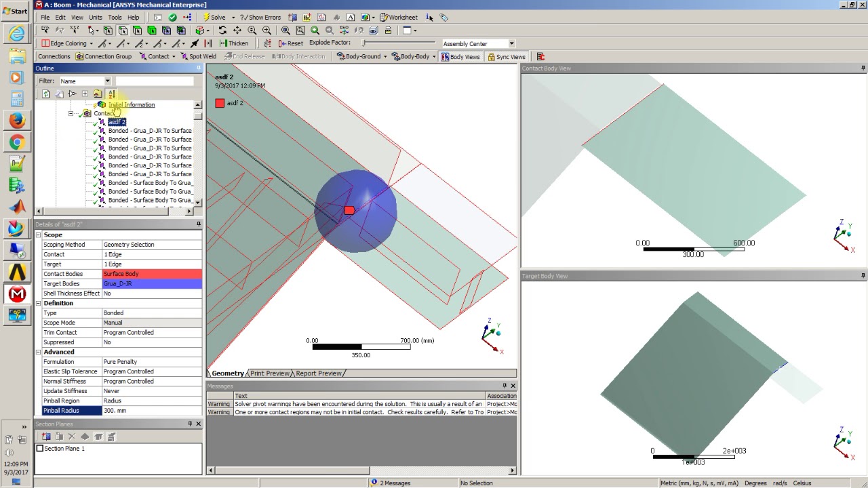This screenshot has width=868, height=488.
Task: Open the Worksheet view
Action: click(399, 18)
